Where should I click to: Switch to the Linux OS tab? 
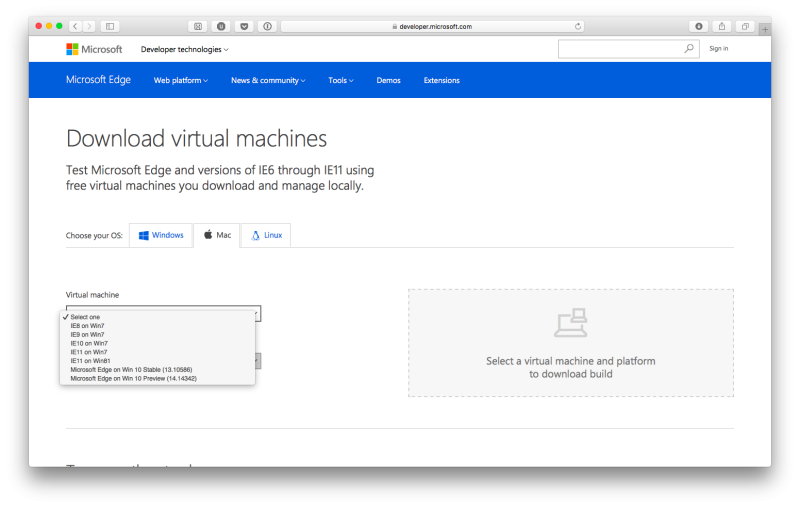pyautogui.click(x=266, y=235)
